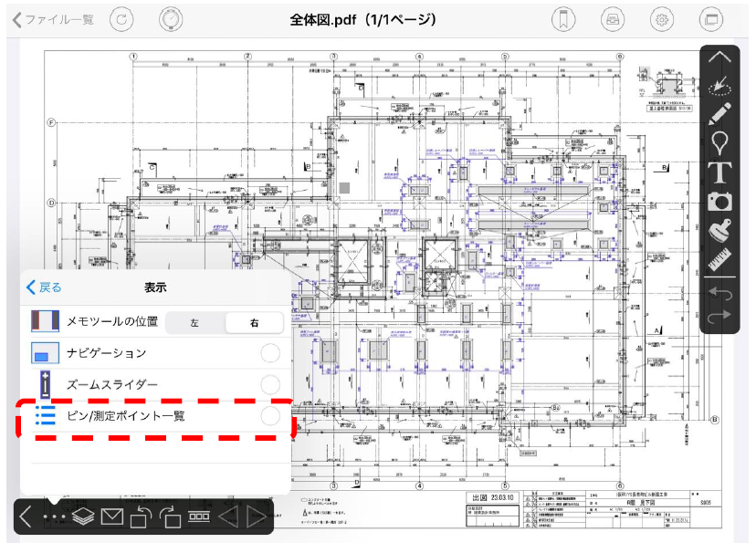
Task: Click the envelope mail icon
Action: [x=111, y=517]
